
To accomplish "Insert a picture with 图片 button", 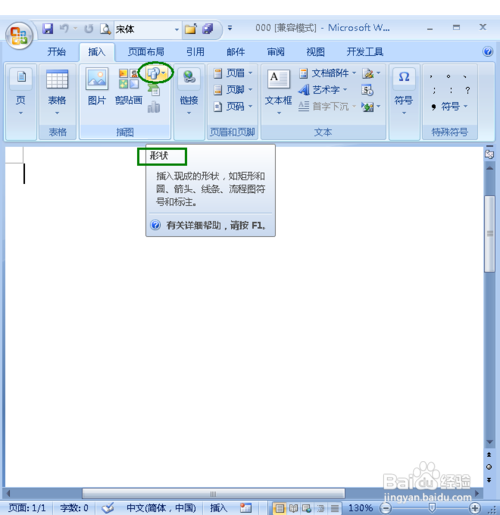I will tap(97, 87).
